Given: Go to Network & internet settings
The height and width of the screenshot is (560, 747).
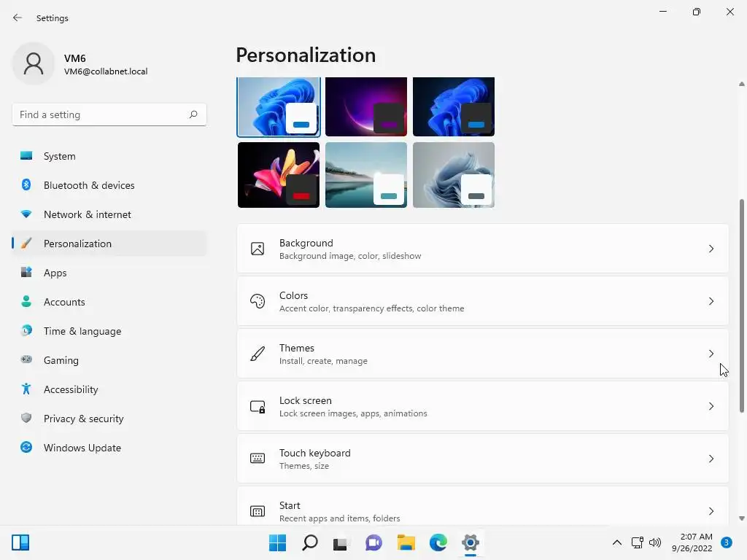Looking at the screenshot, I should (109, 214).
